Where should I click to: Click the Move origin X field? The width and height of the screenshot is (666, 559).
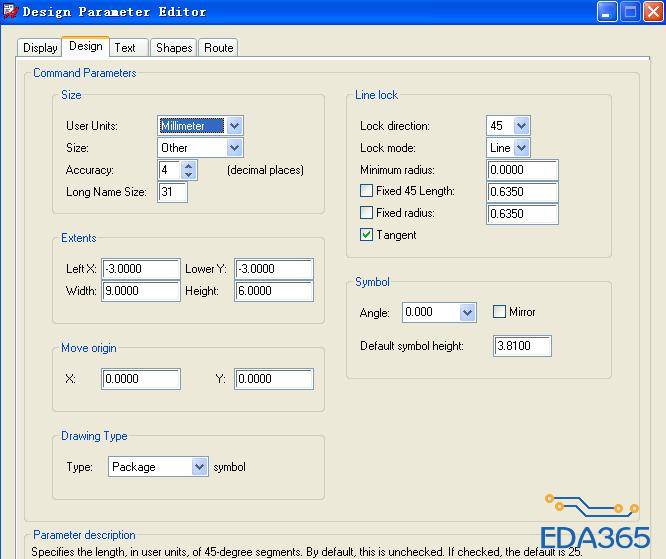[141, 379]
